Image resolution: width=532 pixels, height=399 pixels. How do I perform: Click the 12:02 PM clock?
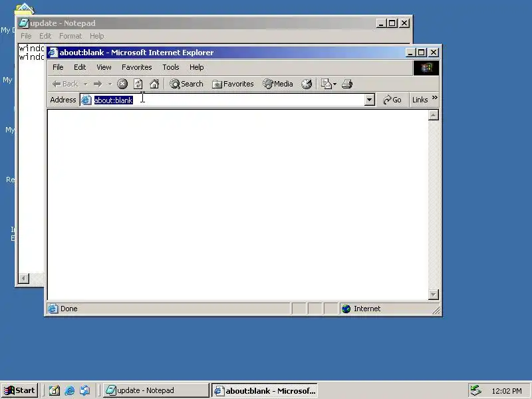[507, 391]
